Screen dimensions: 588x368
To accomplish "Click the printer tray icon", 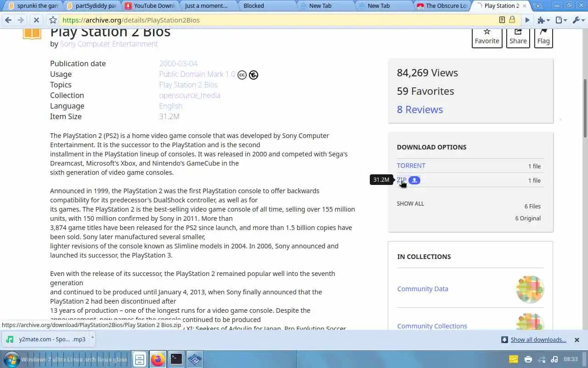I will pyautogui.click(x=528, y=359).
